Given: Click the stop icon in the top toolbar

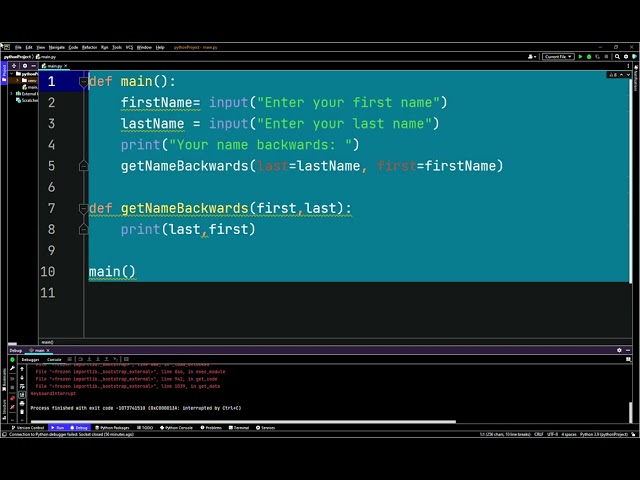Looking at the screenshot, I should [x=606, y=57].
